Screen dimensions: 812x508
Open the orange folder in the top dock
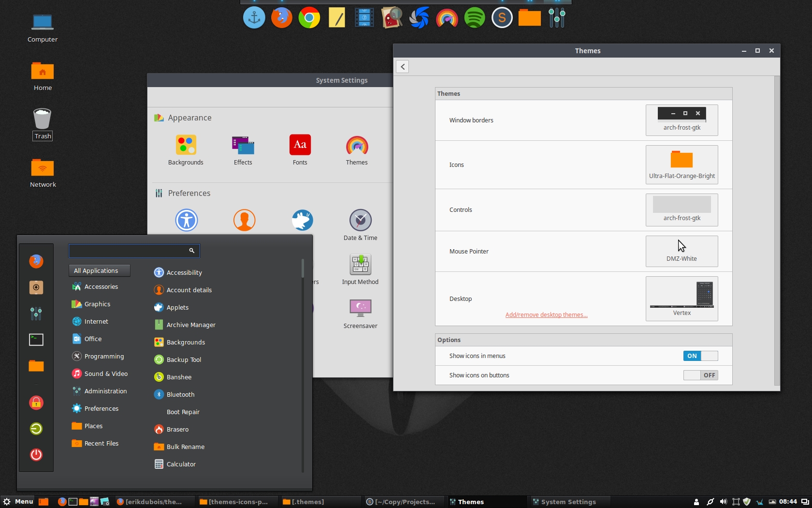pos(530,18)
